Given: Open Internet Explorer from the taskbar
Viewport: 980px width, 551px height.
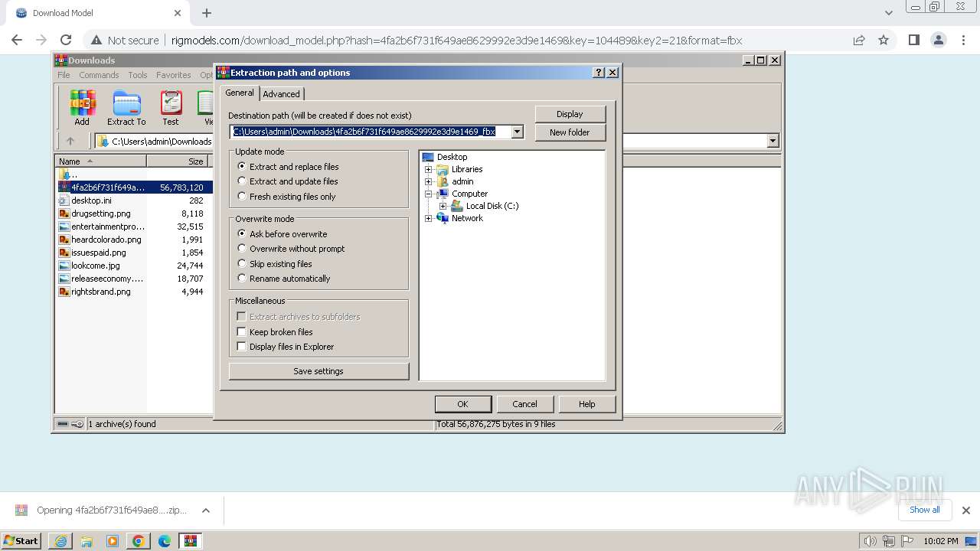Looking at the screenshot, I should click(60, 541).
